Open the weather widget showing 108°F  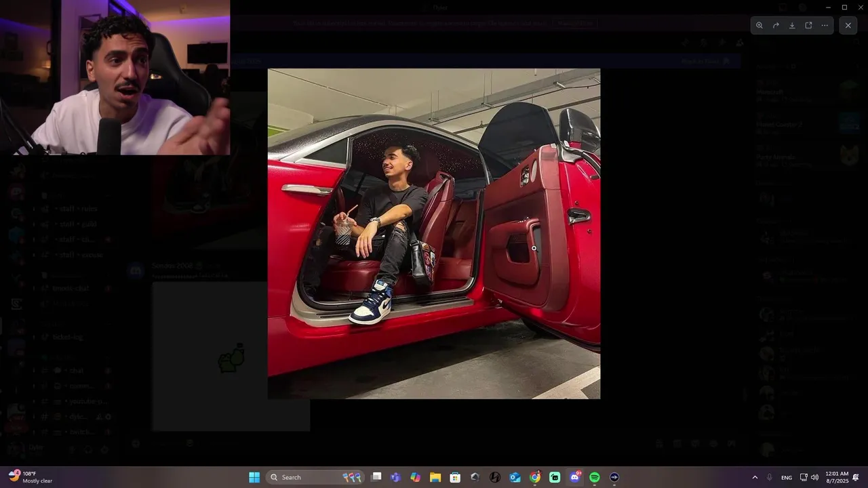31,477
